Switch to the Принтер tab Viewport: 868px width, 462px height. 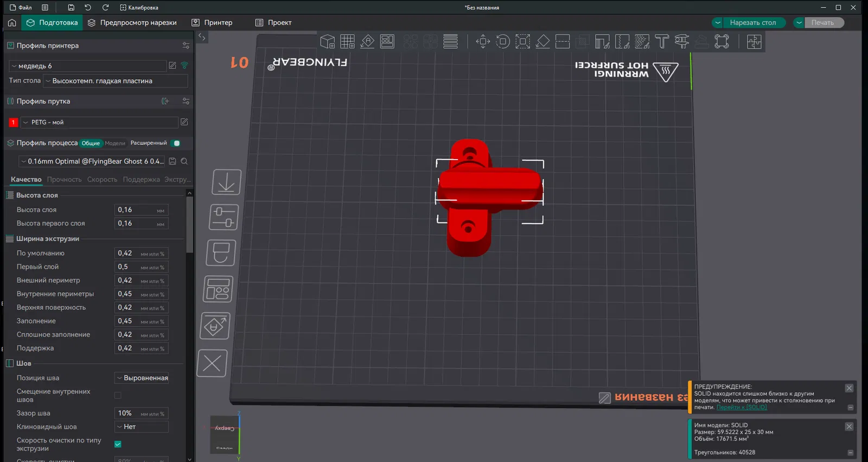pyautogui.click(x=212, y=22)
